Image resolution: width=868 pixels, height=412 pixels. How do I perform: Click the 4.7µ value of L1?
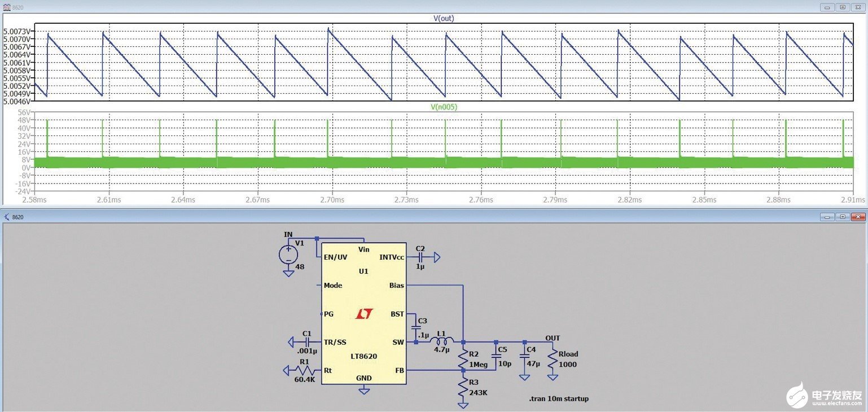[x=442, y=350]
